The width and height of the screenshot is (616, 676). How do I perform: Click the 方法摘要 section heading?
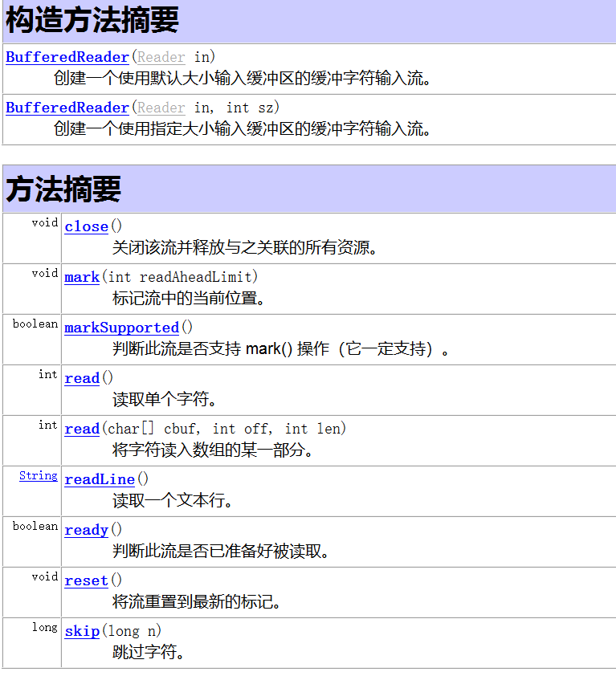point(63,189)
